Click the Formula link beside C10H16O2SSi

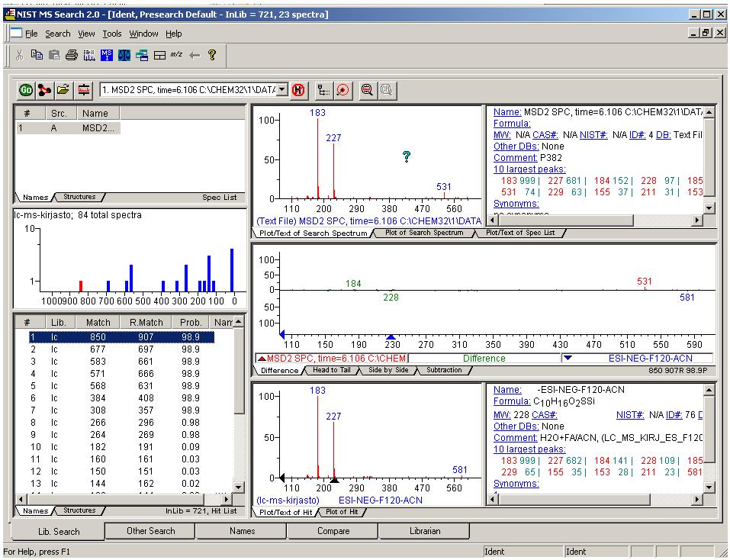tap(512, 401)
